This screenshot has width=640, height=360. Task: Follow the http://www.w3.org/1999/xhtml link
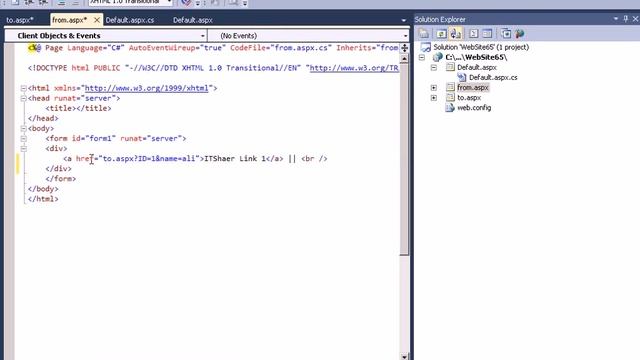(x=147, y=88)
